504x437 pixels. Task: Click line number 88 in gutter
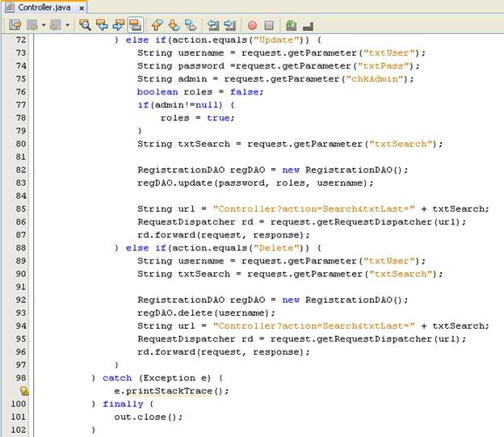(21, 248)
